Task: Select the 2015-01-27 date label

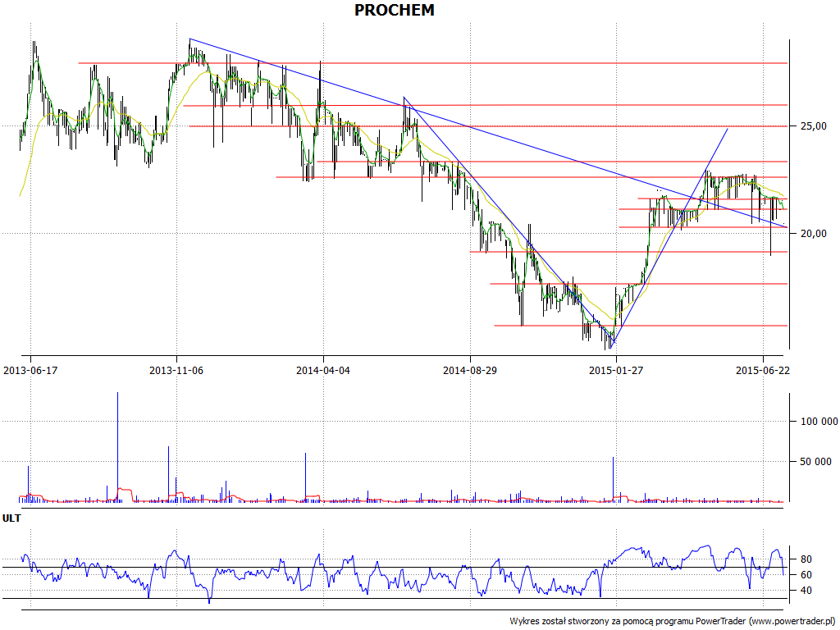Action: coord(616,370)
